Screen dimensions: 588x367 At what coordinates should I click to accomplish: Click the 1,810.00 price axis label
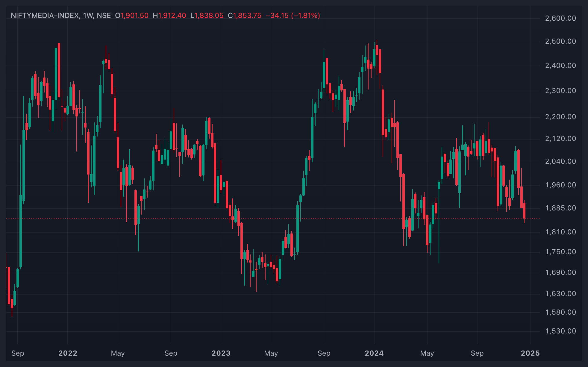pyautogui.click(x=560, y=232)
